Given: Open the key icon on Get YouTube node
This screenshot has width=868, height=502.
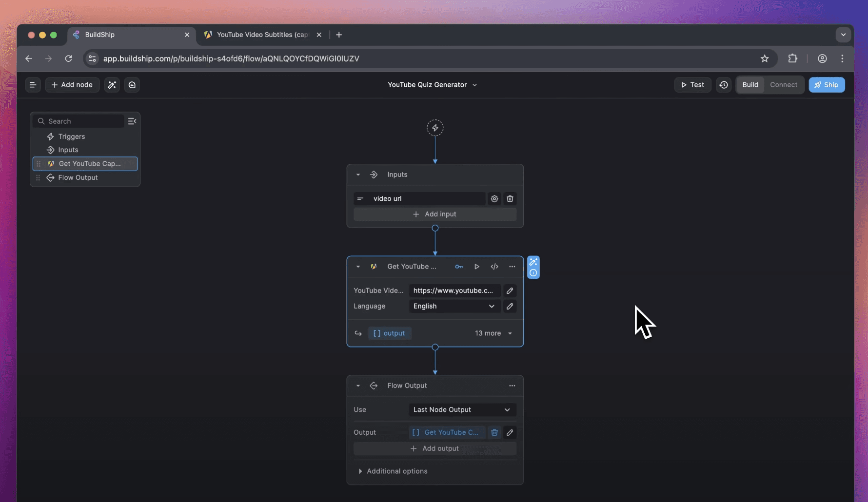Looking at the screenshot, I should click(459, 267).
